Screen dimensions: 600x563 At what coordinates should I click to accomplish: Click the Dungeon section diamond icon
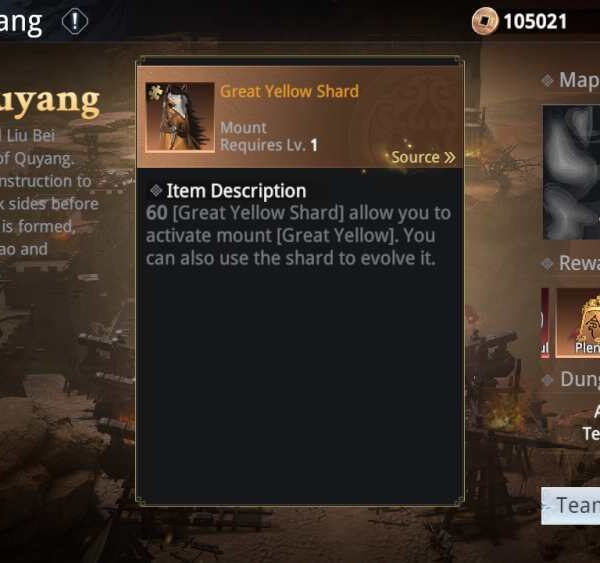click(548, 380)
